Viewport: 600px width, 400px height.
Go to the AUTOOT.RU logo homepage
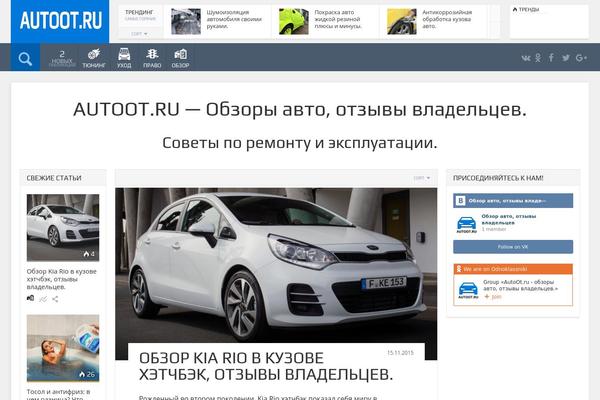[x=60, y=21]
